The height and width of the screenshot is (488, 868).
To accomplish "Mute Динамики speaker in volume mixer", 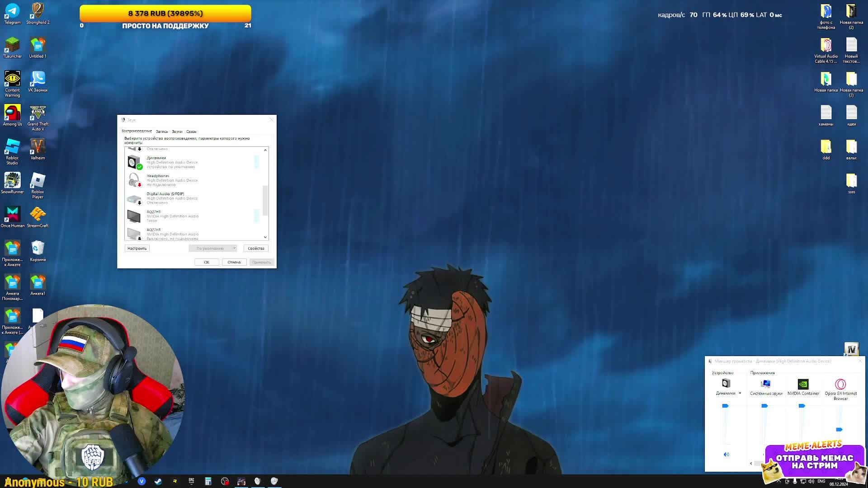I will point(726,455).
